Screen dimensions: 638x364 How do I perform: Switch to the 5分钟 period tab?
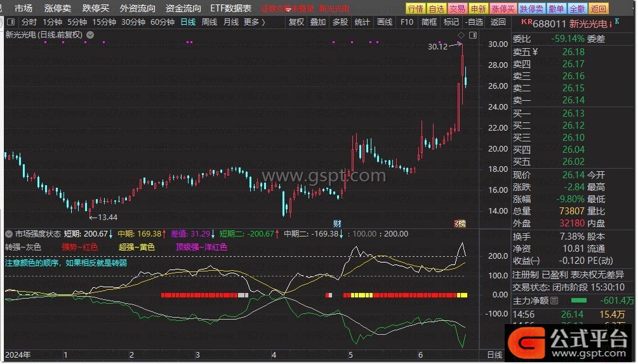[x=77, y=22]
